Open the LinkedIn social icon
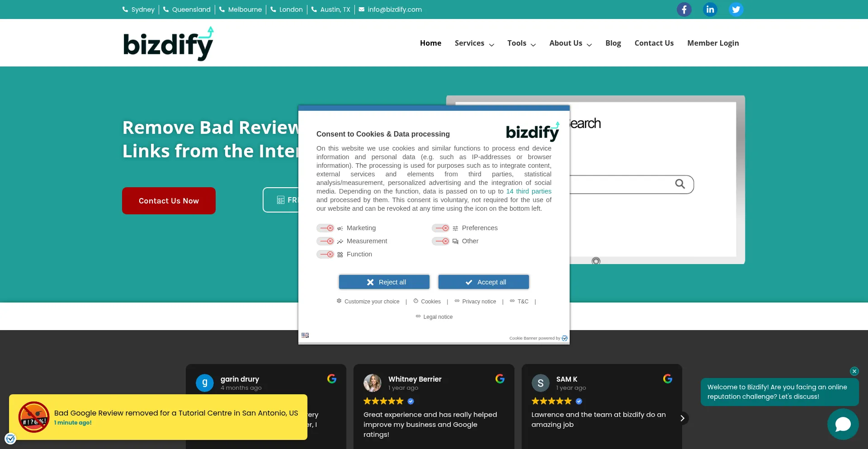The width and height of the screenshot is (868, 449). click(x=710, y=9)
